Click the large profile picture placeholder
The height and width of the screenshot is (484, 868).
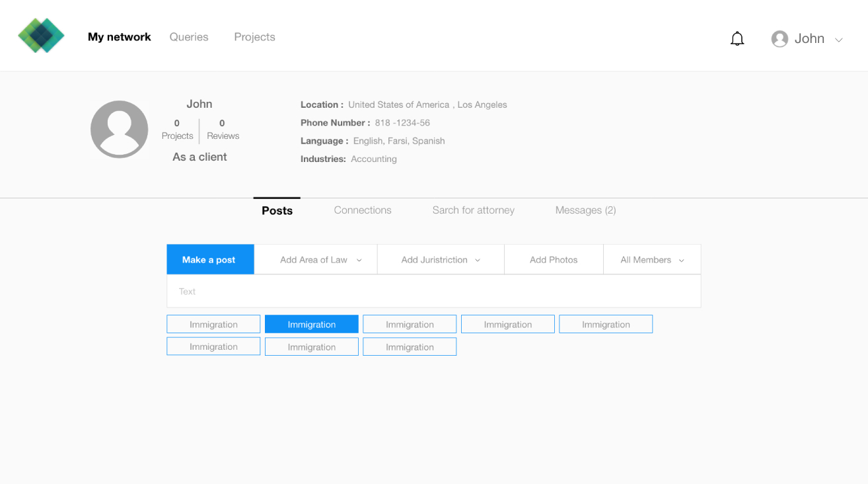[119, 129]
